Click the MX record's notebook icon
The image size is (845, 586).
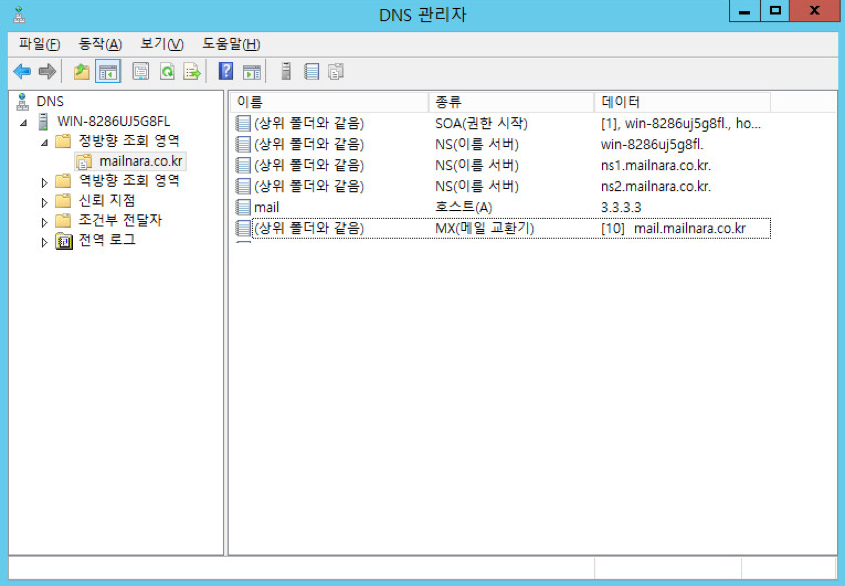pos(243,228)
